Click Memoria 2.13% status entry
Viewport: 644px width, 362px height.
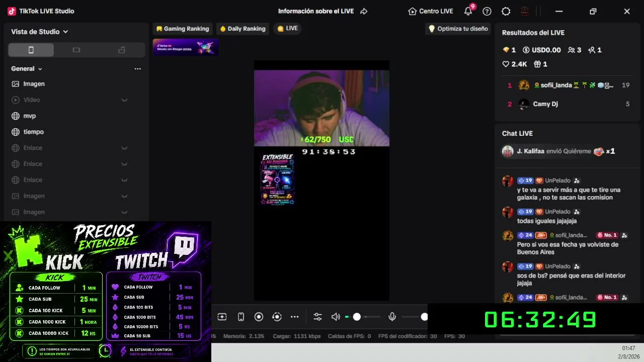244,336
